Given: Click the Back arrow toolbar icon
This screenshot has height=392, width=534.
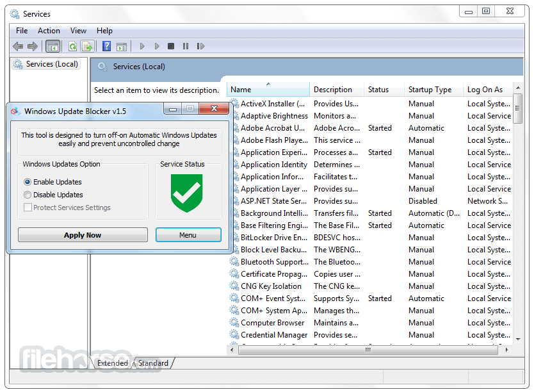Looking at the screenshot, I should (x=18, y=46).
